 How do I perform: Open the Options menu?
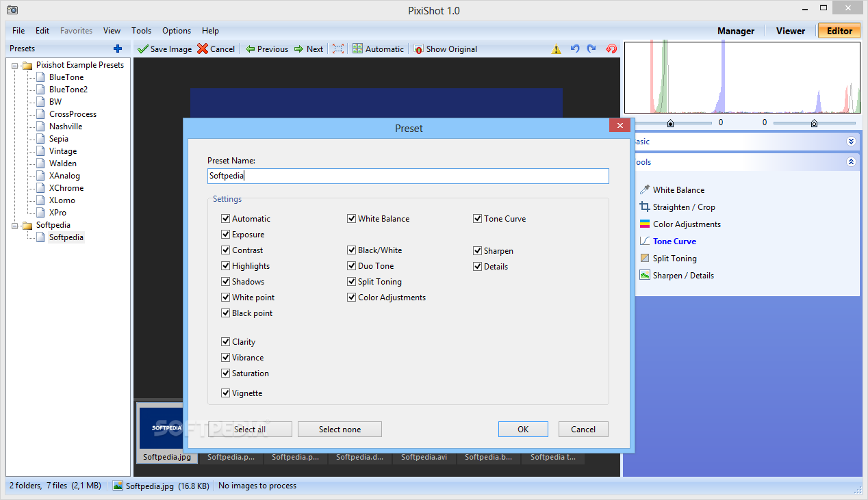177,31
